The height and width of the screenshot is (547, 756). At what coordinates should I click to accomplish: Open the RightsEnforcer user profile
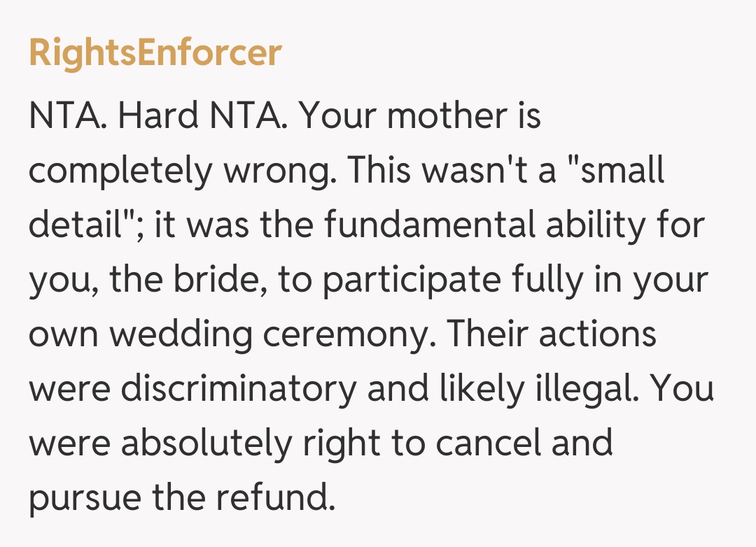click(x=155, y=53)
